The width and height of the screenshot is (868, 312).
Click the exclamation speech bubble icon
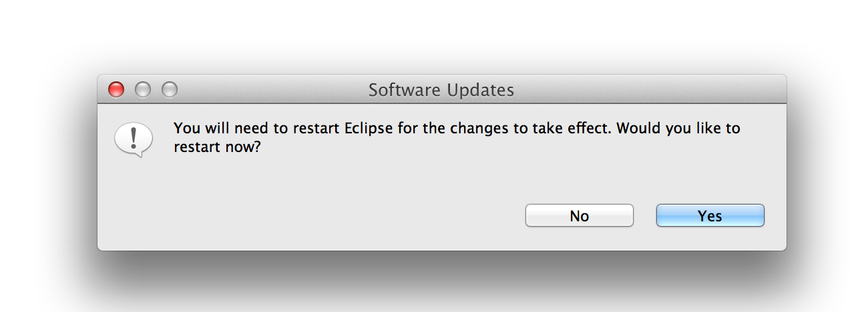tap(134, 139)
